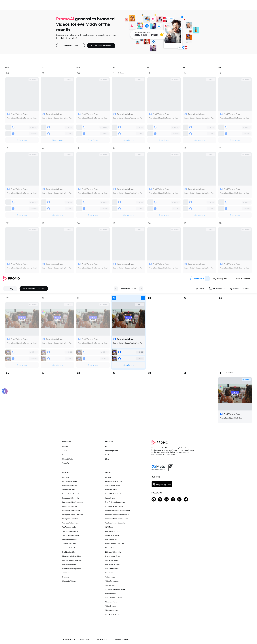Open Promo's Pinterest page in Follow Us
This screenshot has height=644, width=257.
pos(186,499)
